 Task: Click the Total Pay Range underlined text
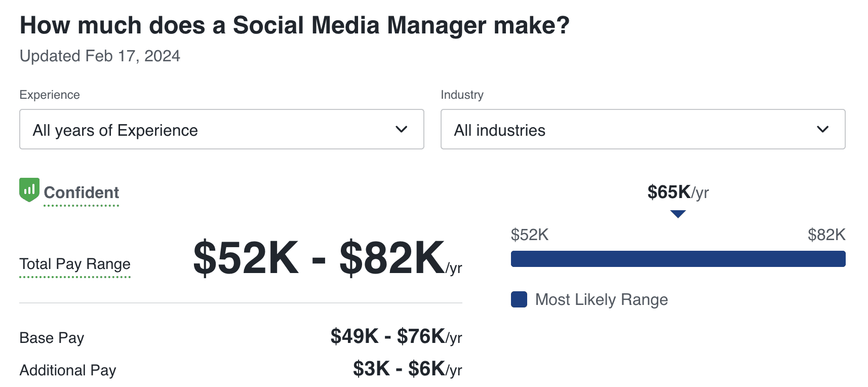(x=75, y=264)
